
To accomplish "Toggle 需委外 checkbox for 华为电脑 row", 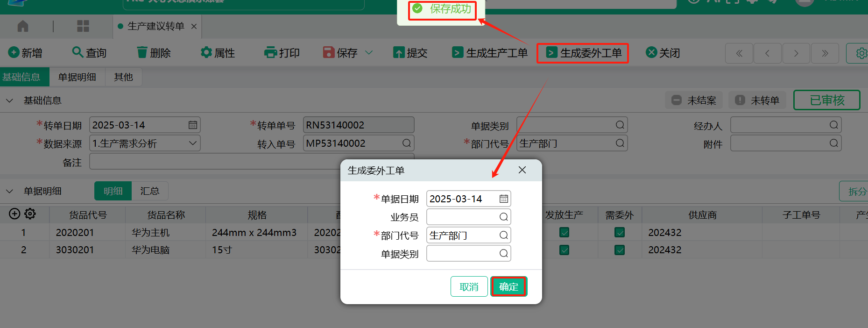I will [x=620, y=250].
